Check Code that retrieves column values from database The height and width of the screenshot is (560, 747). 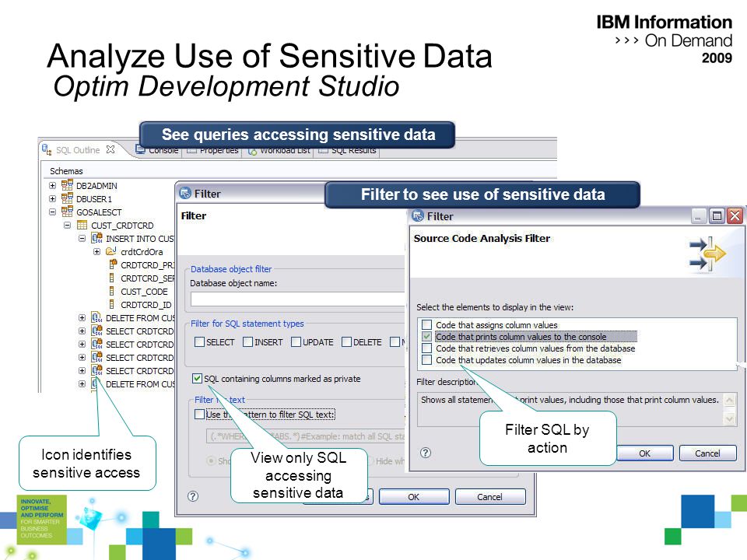coord(427,348)
